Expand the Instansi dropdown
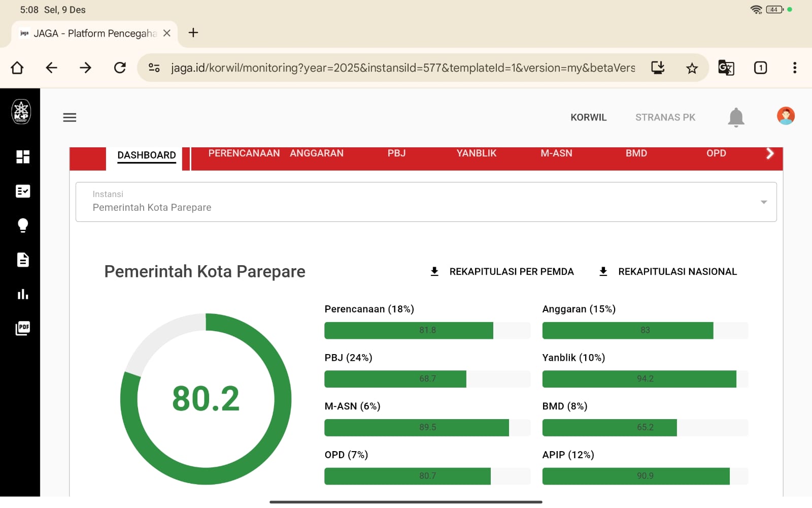Viewport: 812px width, 508px height. pyautogui.click(x=763, y=202)
